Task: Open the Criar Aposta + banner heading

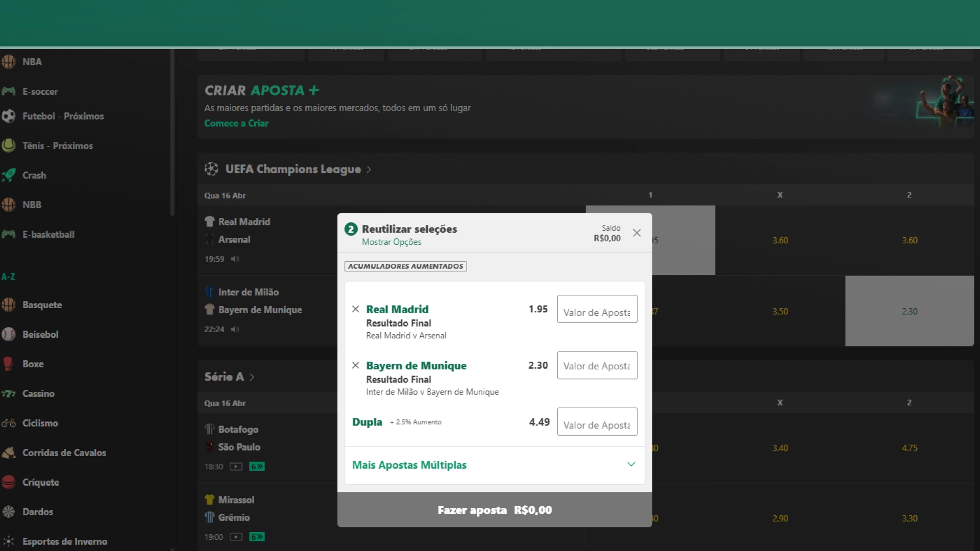Action: (x=262, y=90)
